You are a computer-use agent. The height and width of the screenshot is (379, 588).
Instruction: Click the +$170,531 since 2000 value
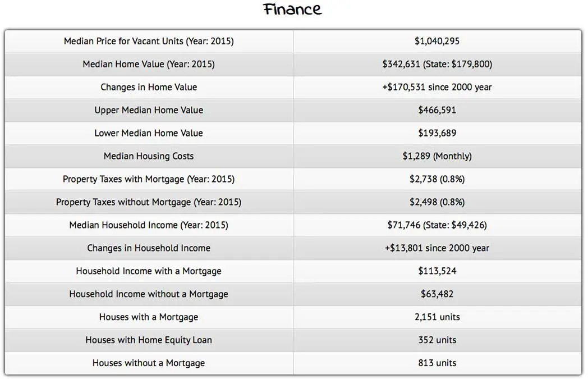(x=437, y=87)
